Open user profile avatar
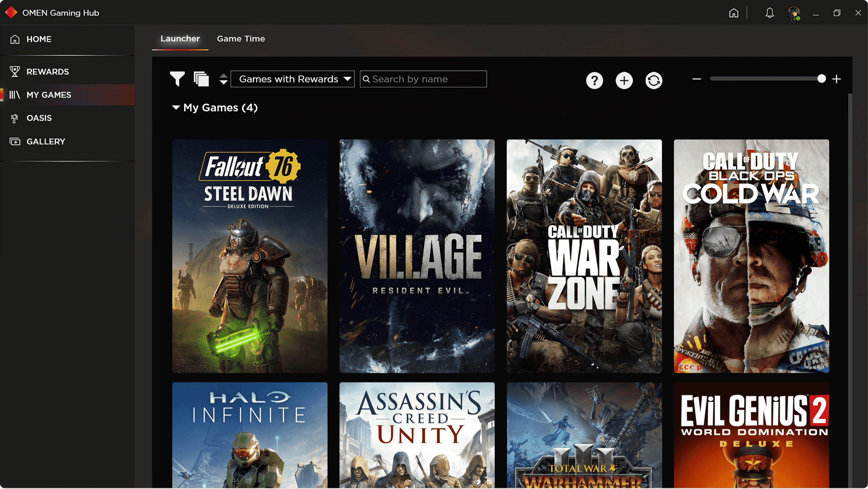The image size is (868, 489). pyautogui.click(x=793, y=13)
